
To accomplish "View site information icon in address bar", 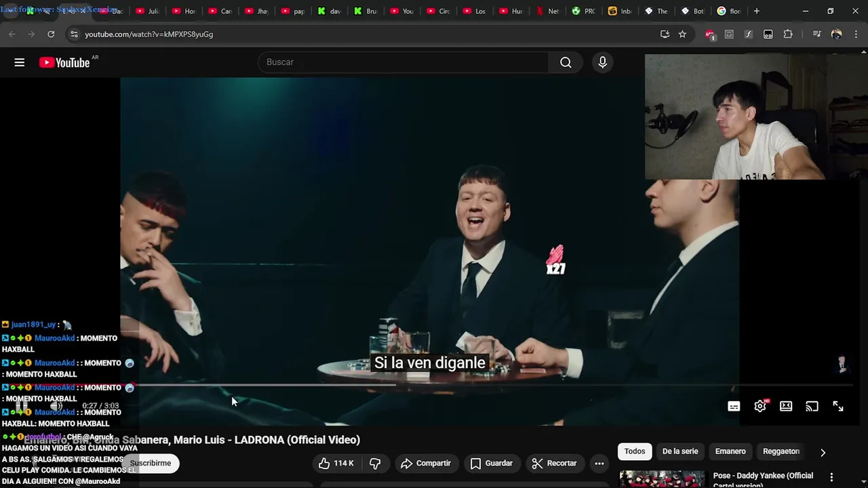I will click(74, 34).
